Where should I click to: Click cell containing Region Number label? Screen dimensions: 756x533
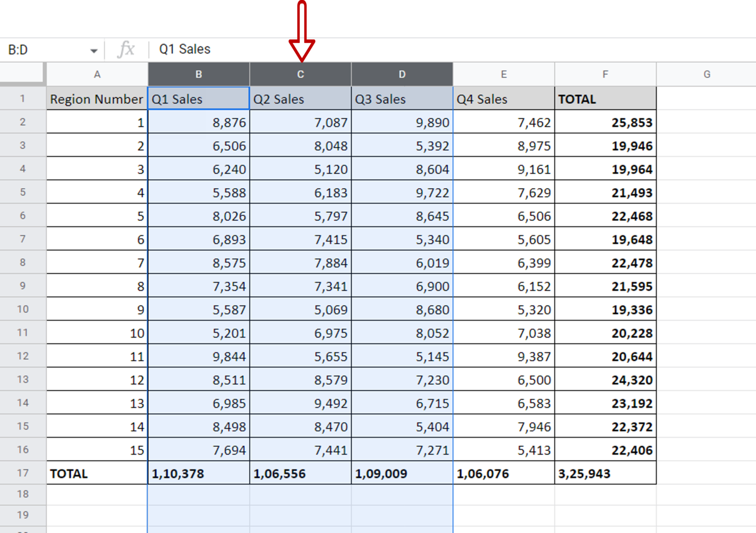point(96,99)
